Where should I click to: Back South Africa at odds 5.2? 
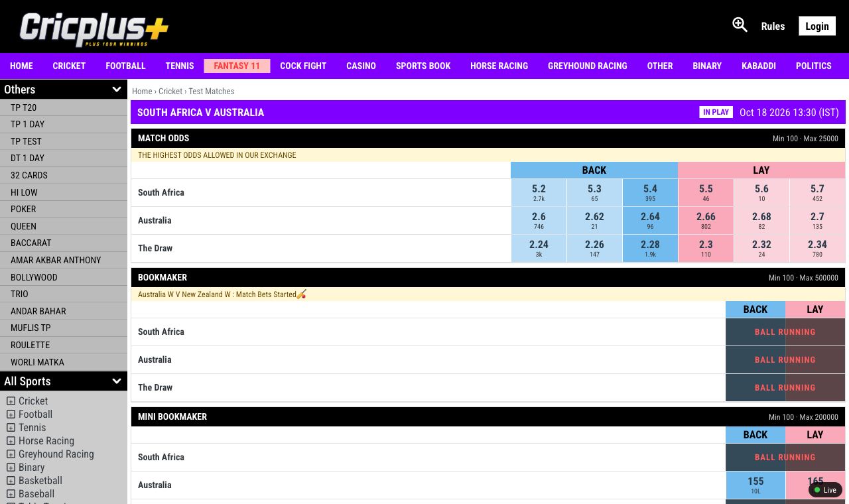(x=539, y=192)
